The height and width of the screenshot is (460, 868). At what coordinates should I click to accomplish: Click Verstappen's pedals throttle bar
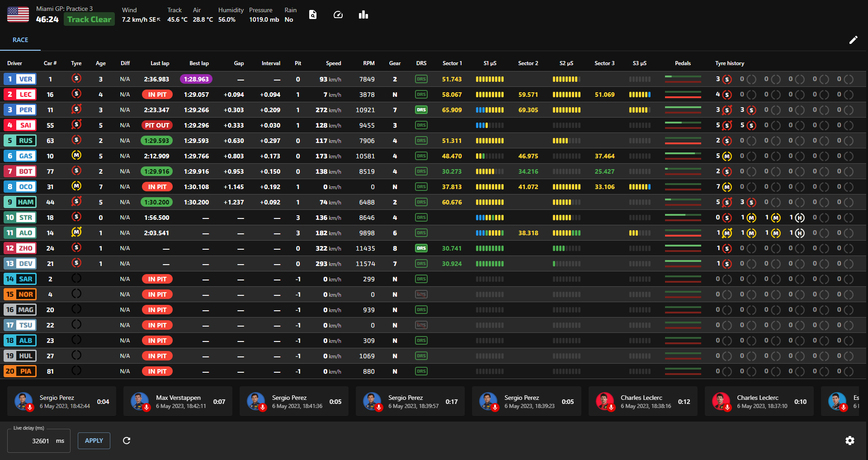[x=683, y=77]
